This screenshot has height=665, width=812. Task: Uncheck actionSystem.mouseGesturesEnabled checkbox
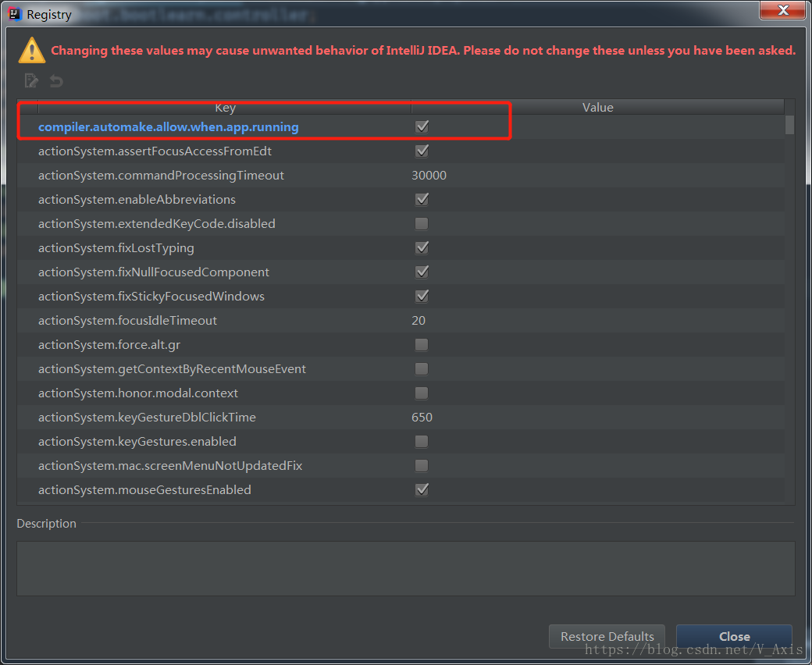coord(422,489)
